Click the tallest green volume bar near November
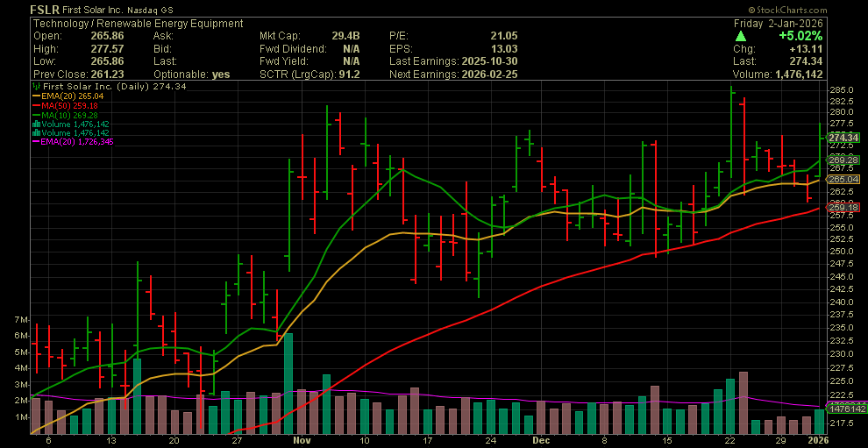This screenshot has height=448, width=868. 288,384
